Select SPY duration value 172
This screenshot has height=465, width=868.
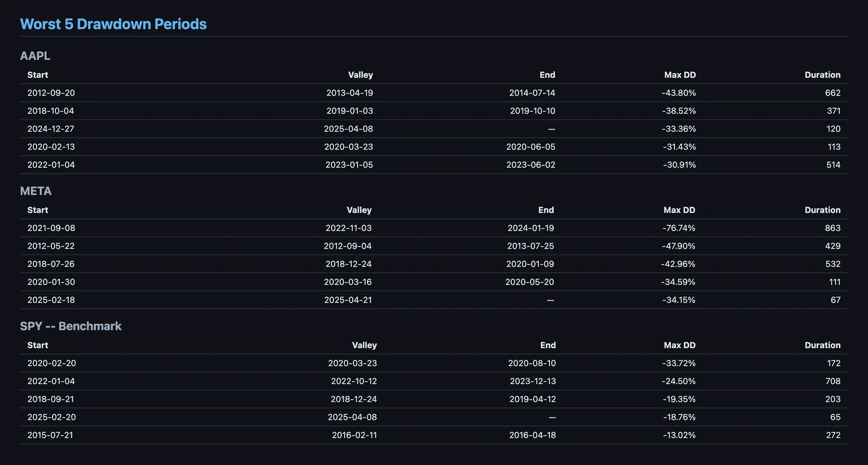(834, 363)
